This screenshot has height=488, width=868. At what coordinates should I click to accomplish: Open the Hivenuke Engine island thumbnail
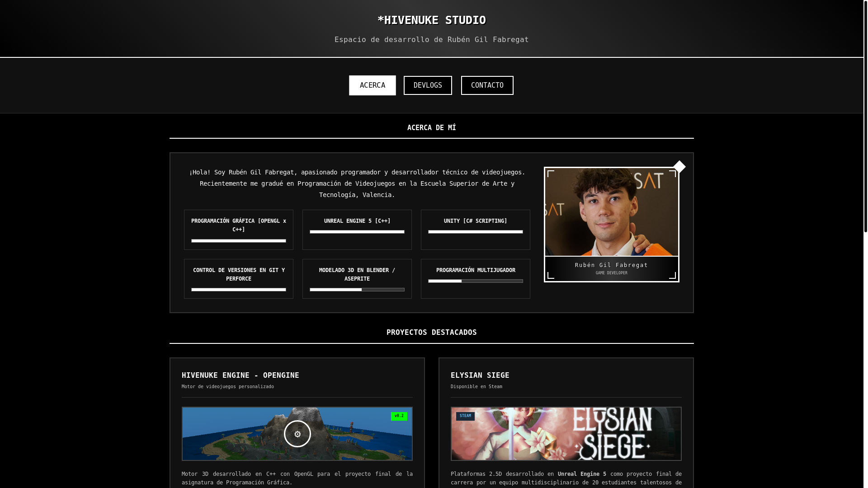coord(297,434)
